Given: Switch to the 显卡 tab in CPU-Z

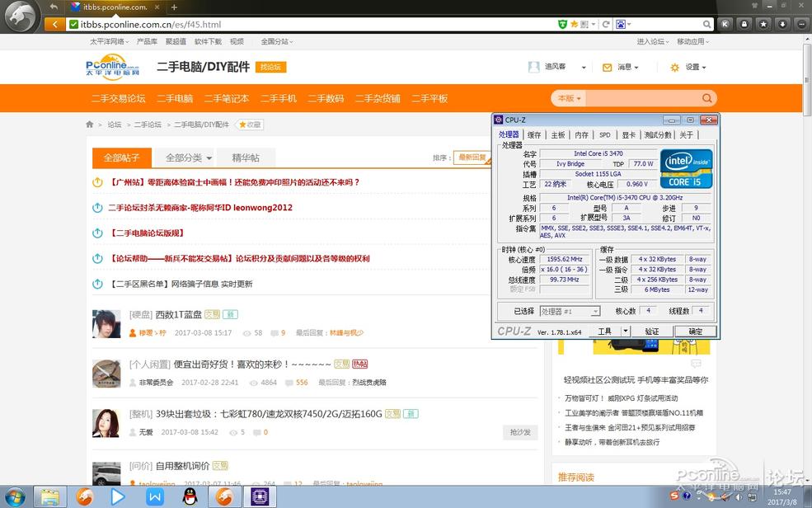Looking at the screenshot, I should coord(629,134).
